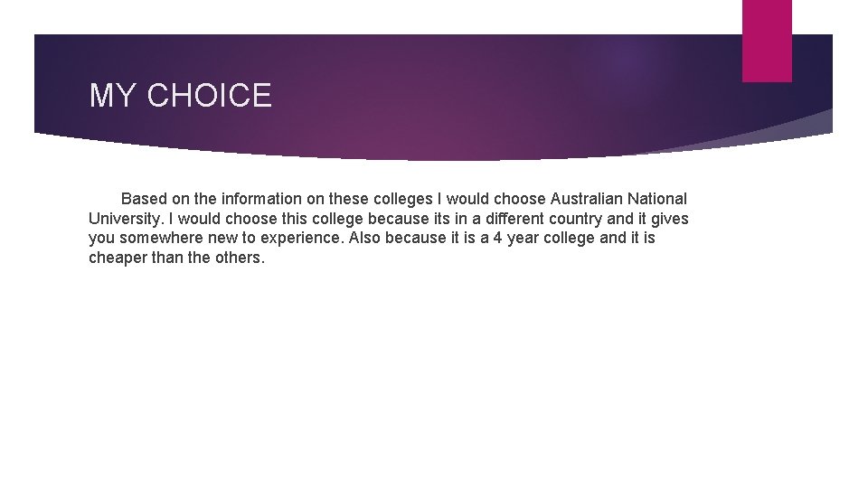This screenshot has width=868, height=488.
Task: Click the phrase "somewhere new to experience"
Action: (231, 239)
